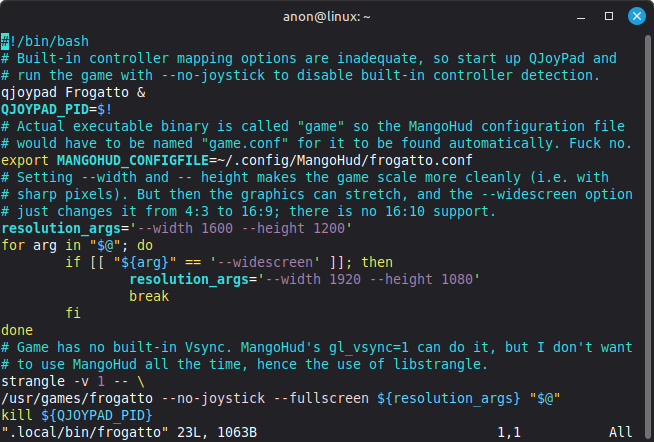The image size is (654, 442).
Task: Click the comment starting '# Built-in controller mapping'
Action: 309,58
